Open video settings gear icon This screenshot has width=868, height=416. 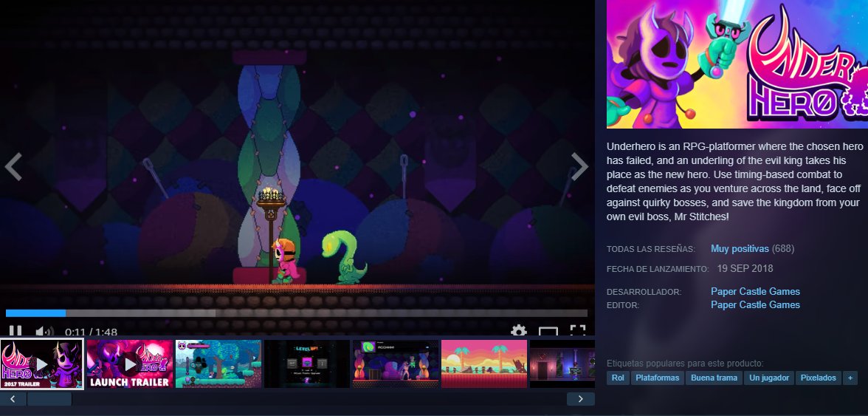[x=519, y=331]
